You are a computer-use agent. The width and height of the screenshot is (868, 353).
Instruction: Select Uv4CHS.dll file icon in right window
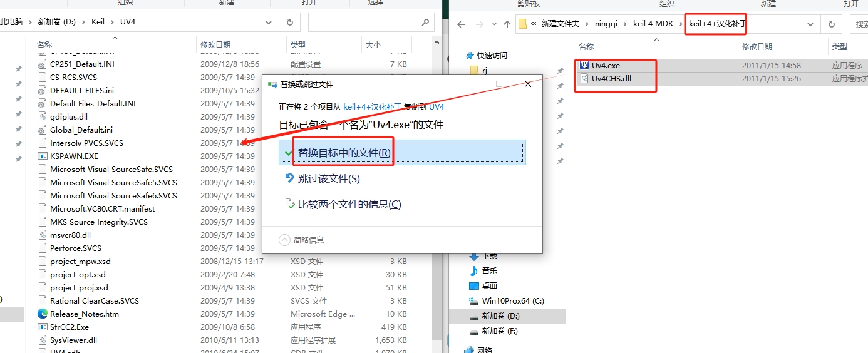pos(584,78)
